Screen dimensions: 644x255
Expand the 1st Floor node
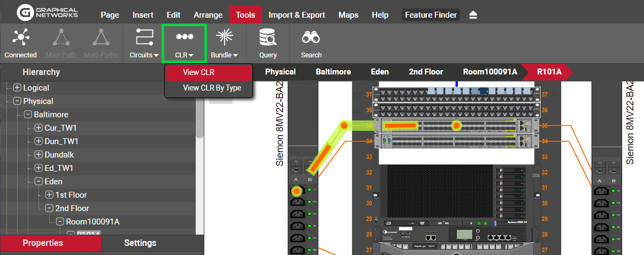49,195
